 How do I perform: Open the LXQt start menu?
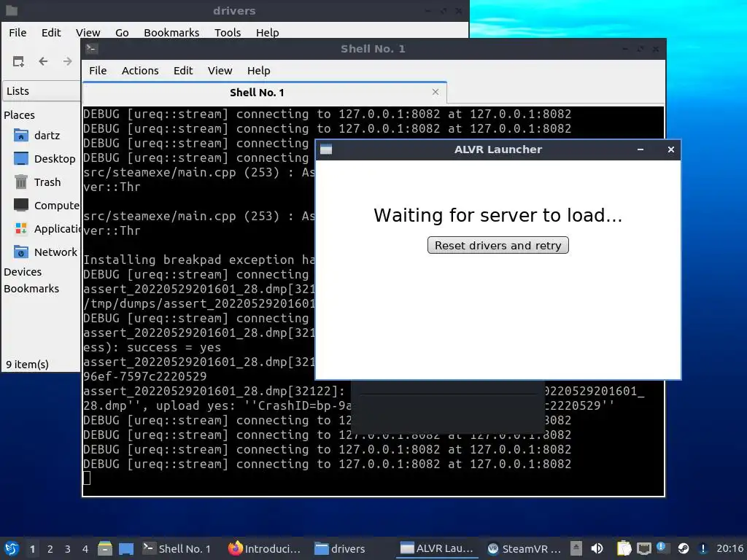12,548
